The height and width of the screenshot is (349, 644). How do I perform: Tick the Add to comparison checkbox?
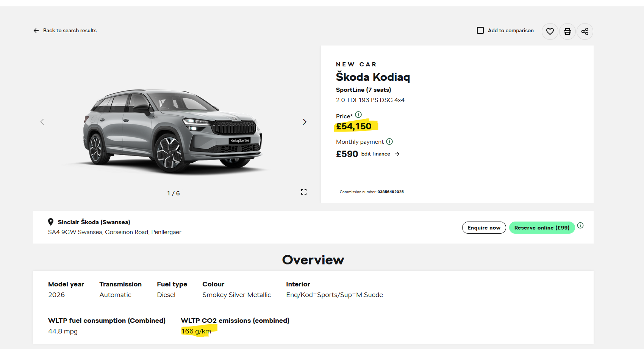click(480, 30)
